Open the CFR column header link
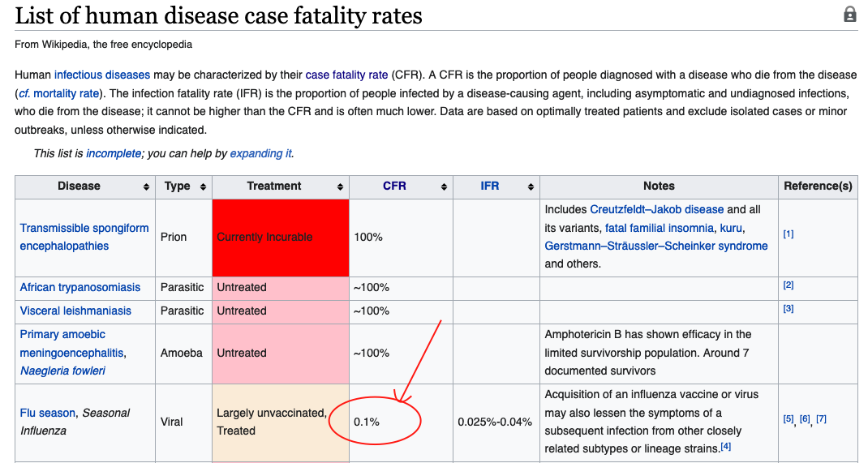The width and height of the screenshot is (868, 463). [394, 186]
